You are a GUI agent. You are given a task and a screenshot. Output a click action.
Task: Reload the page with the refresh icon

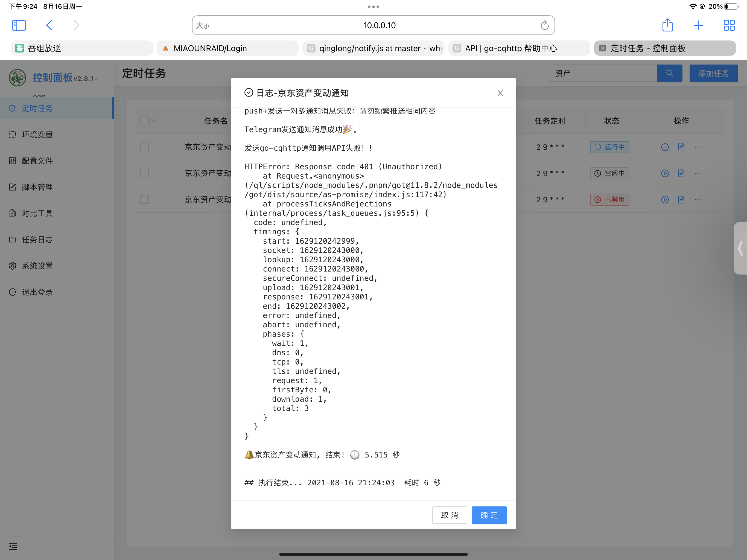tap(544, 25)
